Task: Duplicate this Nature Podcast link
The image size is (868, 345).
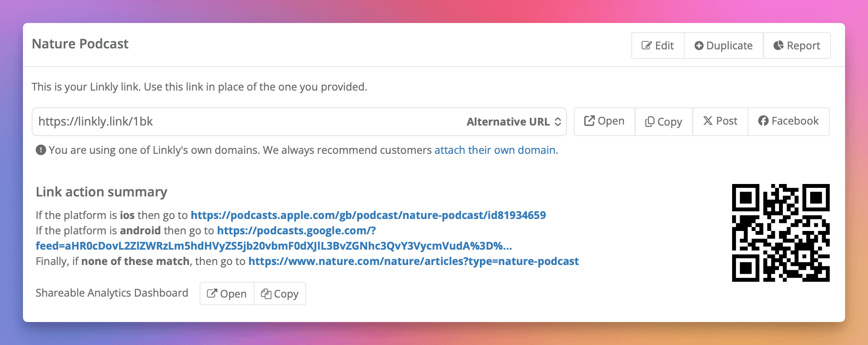Action: pyautogui.click(x=723, y=46)
